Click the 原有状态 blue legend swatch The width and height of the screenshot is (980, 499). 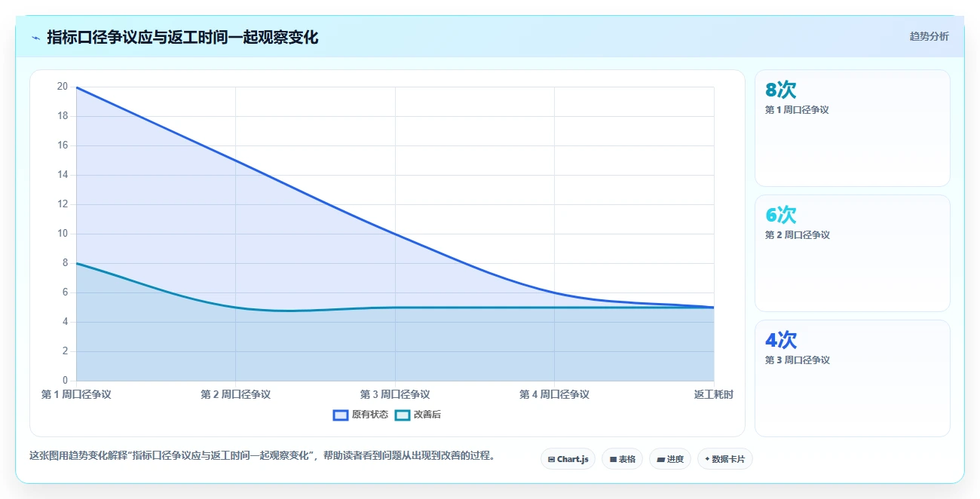tap(340, 415)
